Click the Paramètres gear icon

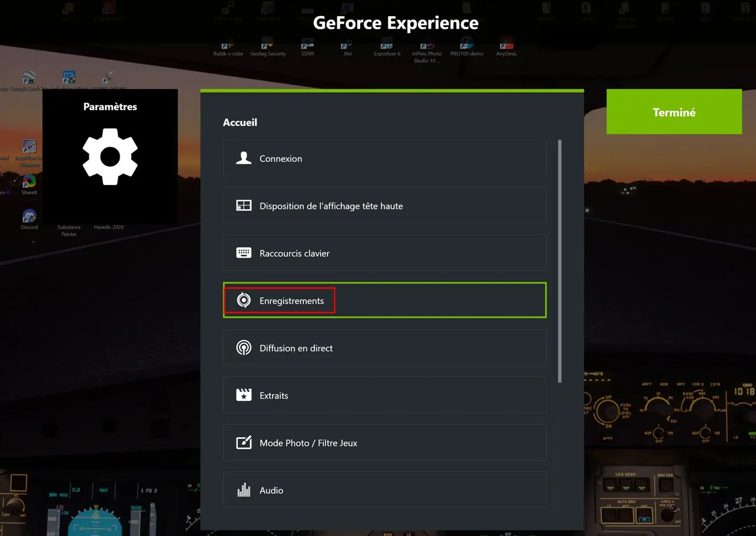coord(110,156)
